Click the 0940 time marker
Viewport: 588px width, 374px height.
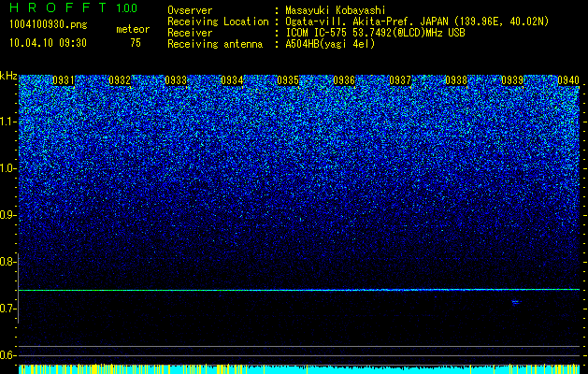[568, 80]
